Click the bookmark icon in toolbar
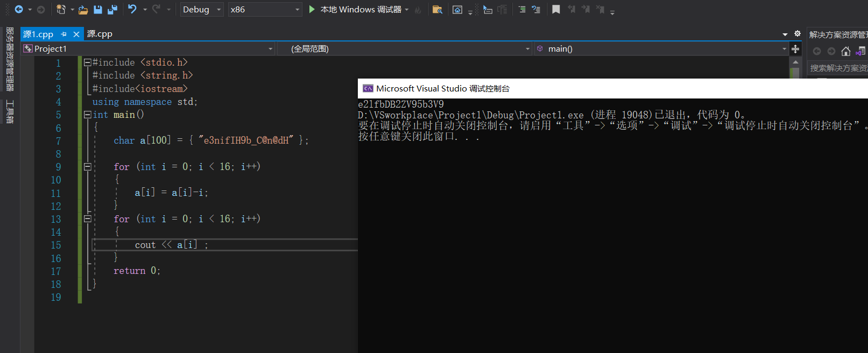 [x=556, y=9]
